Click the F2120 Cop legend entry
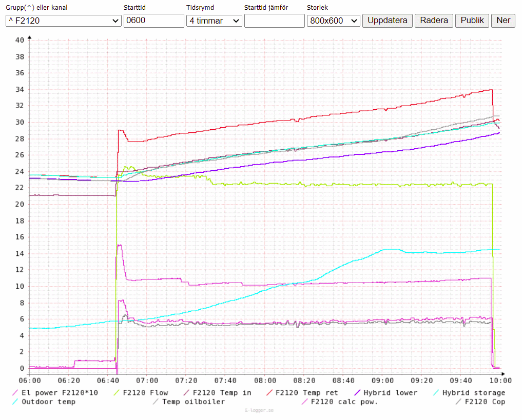 485,402
